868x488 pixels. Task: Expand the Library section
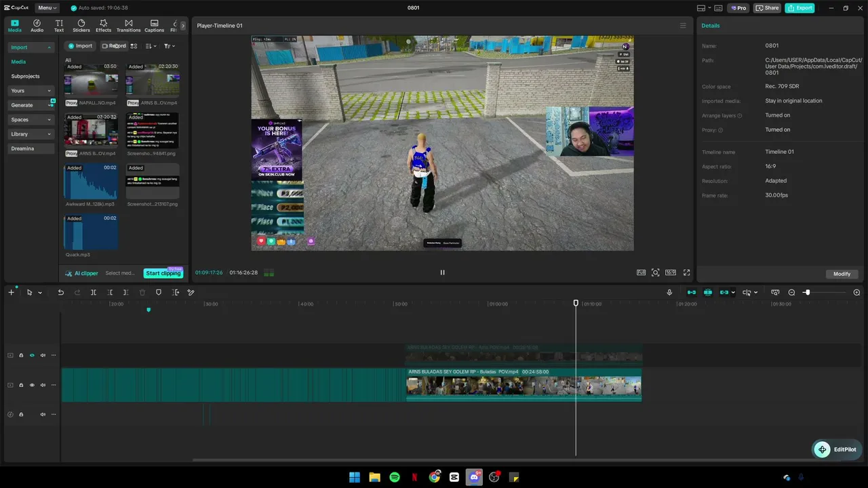point(31,134)
